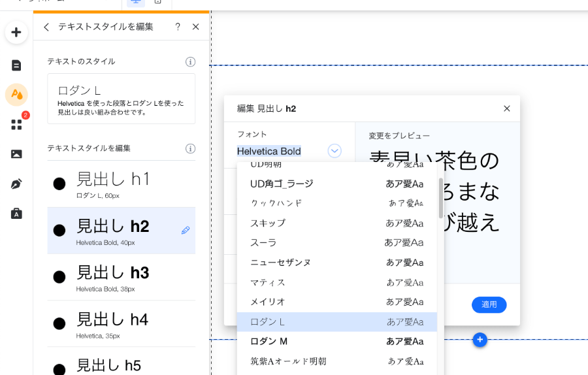
Task: Choose 筑紫Aオールド明朝 font
Action: tap(336, 361)
